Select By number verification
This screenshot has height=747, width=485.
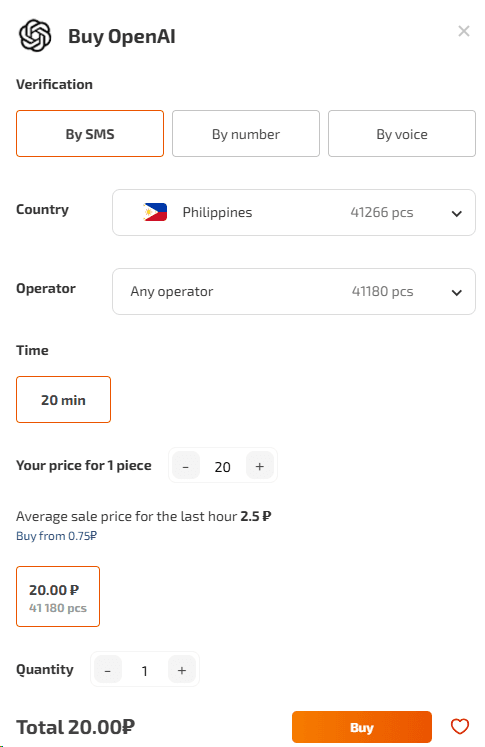click(246, 133)
